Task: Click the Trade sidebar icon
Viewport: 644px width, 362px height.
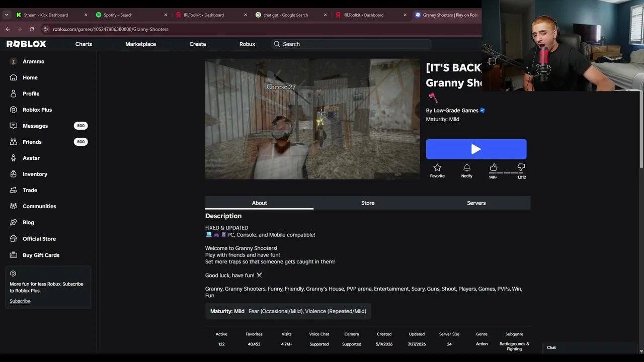Action: point(13,190)
